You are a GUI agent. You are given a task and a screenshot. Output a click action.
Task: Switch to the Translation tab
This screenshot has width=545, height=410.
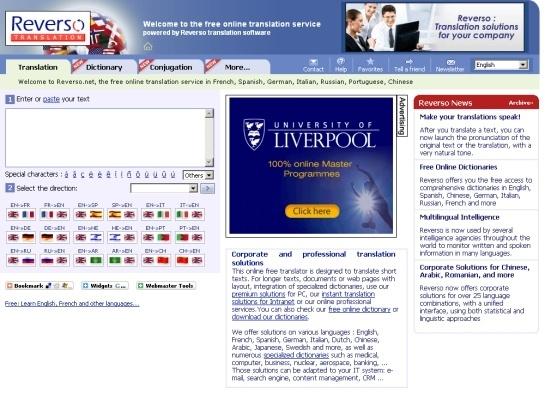coord(38,67)
